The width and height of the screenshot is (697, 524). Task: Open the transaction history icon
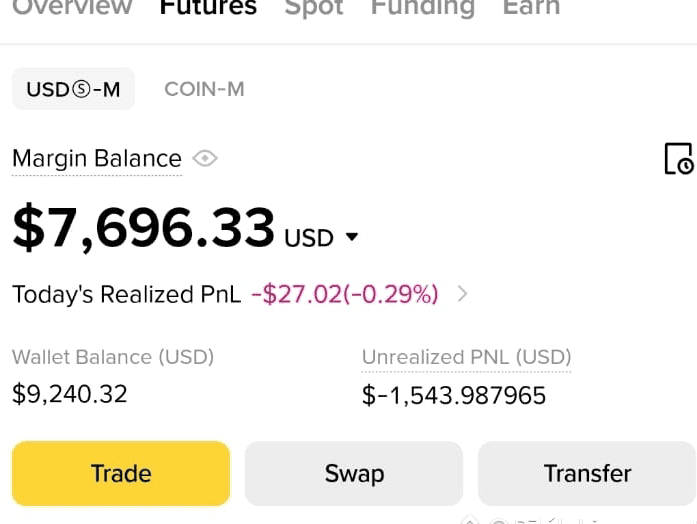pyautogui.click(x=679, y=159)
